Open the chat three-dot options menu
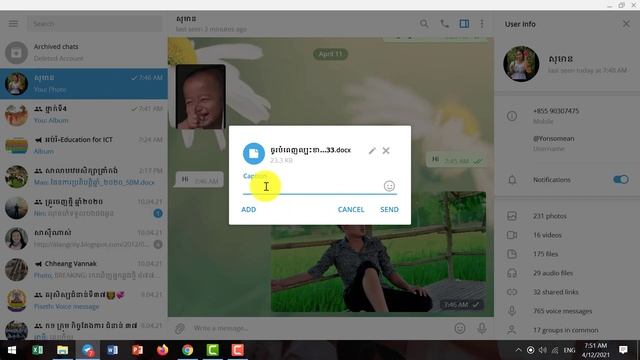The image size is (640, 360). [x=482, y=24]
